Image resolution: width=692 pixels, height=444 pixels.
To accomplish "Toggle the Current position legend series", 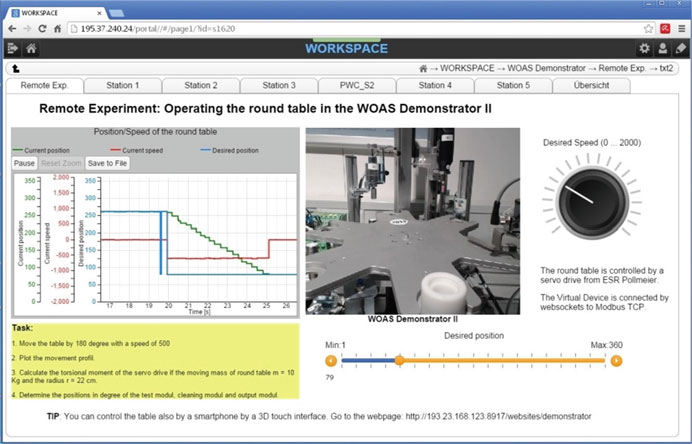I will pos(47,150).
